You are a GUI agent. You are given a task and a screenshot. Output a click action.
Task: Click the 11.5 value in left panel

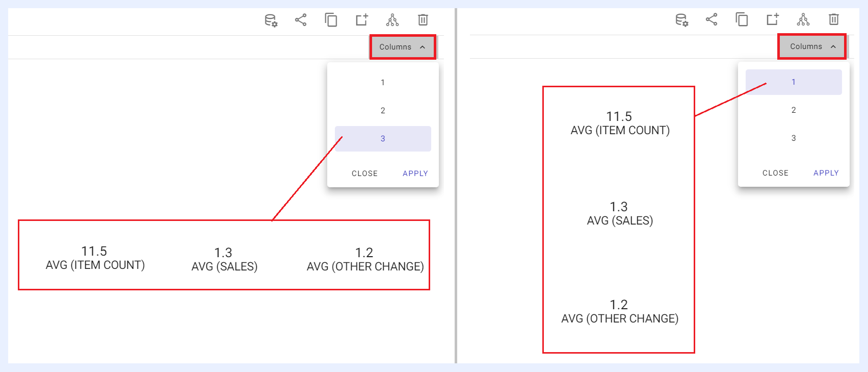(94, 252)
